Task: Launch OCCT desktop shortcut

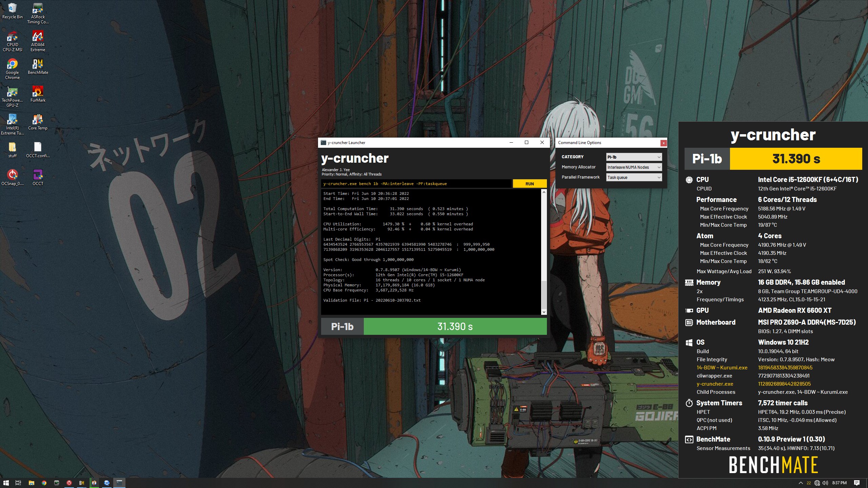Action: click(38, 178)
